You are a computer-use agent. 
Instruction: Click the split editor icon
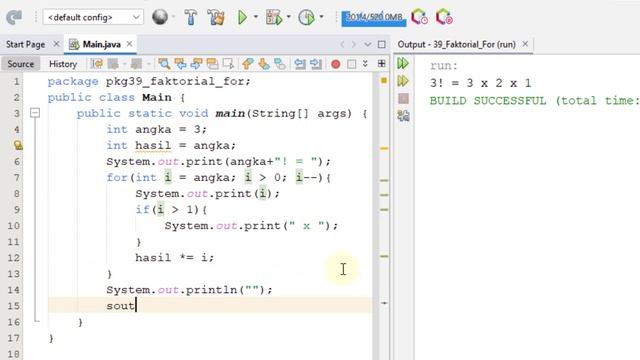pyautogui.click(x=382, y=64)
